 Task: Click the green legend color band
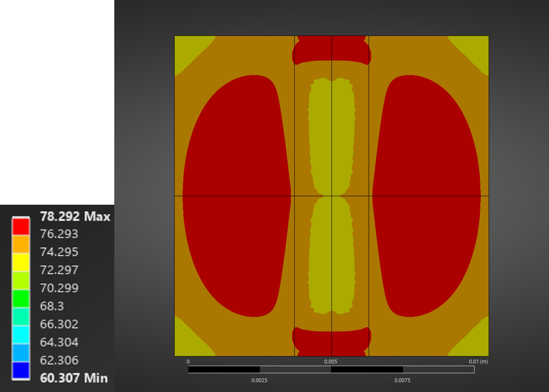click(x=21, y=299)
